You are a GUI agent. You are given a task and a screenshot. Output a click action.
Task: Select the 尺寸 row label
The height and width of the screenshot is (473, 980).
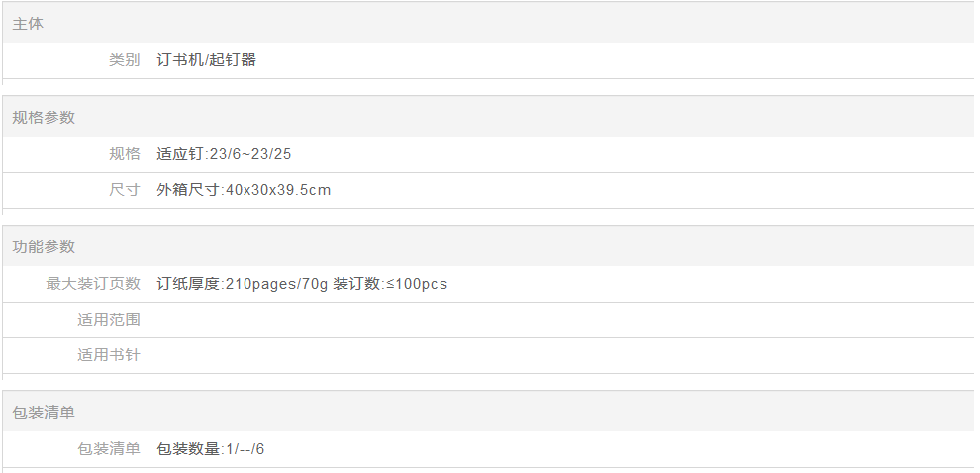tap(124, 190)
